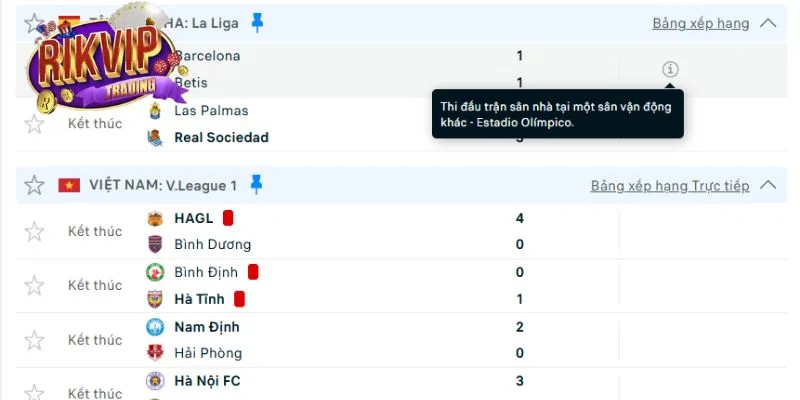Click the Nam Định team logo

click(x=155, y=326)
